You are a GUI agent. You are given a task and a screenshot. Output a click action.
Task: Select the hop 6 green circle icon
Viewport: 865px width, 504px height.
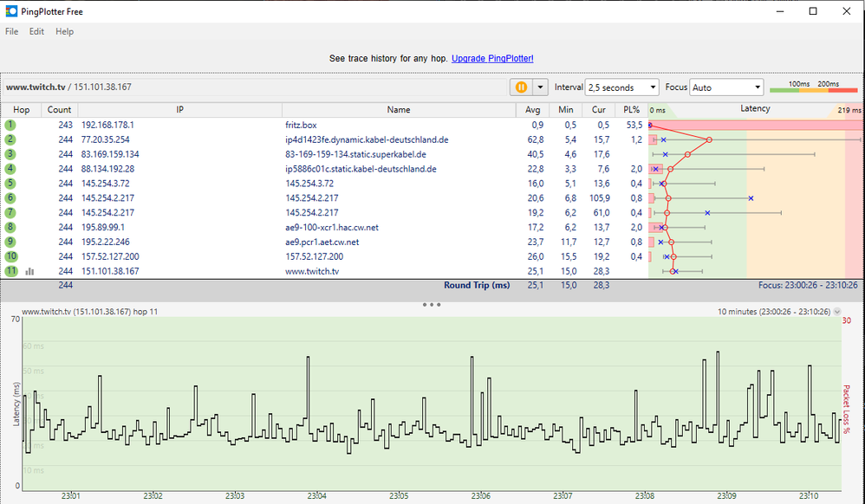(x=10, y=198)
